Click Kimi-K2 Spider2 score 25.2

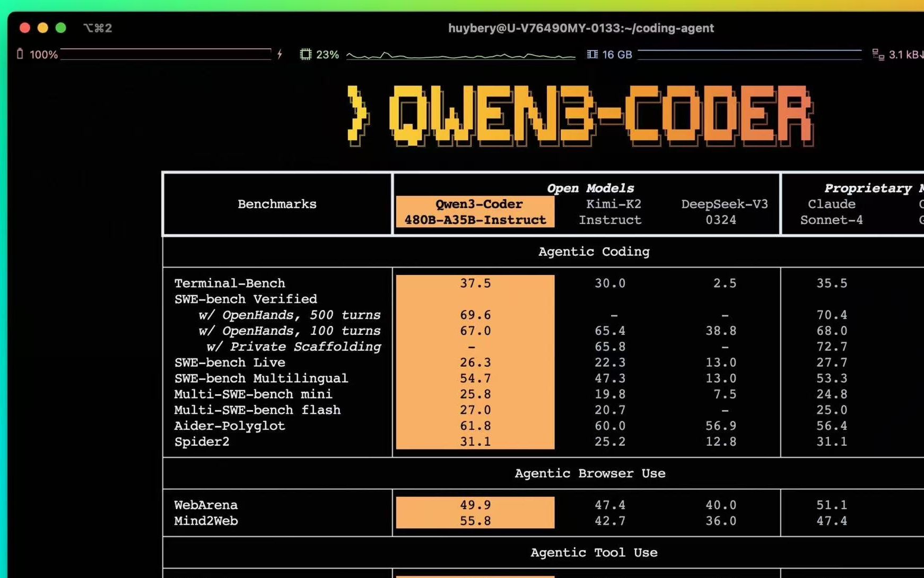pos(610,442)
